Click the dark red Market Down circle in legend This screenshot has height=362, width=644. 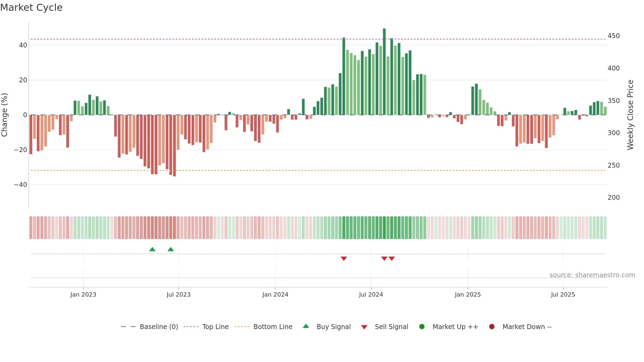coord(492,327)
